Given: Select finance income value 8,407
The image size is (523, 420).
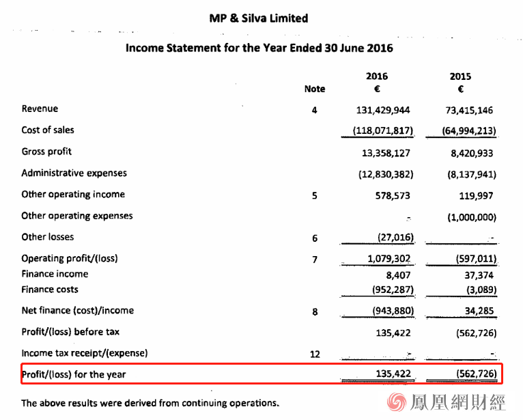Looking at the screenshot, I should tap(398, 275).
